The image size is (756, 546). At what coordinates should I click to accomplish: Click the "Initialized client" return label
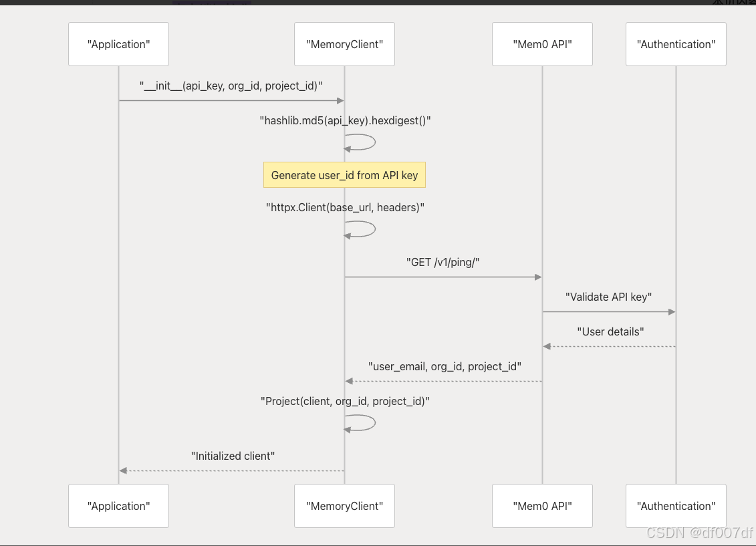pyautogui.click(x=233, y=456)
